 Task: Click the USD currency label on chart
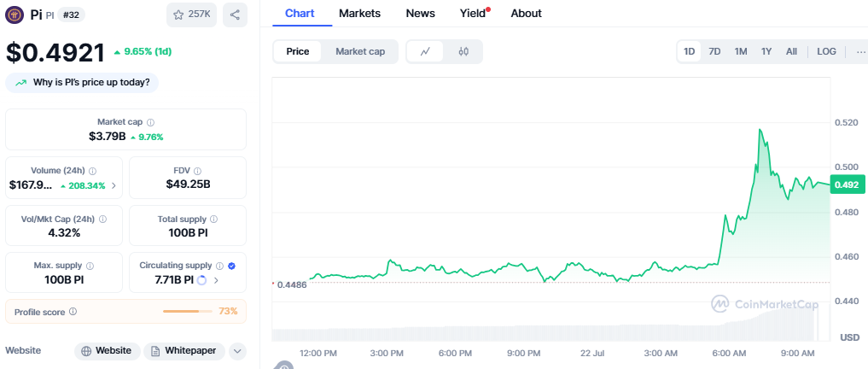(x=850, y=337)
